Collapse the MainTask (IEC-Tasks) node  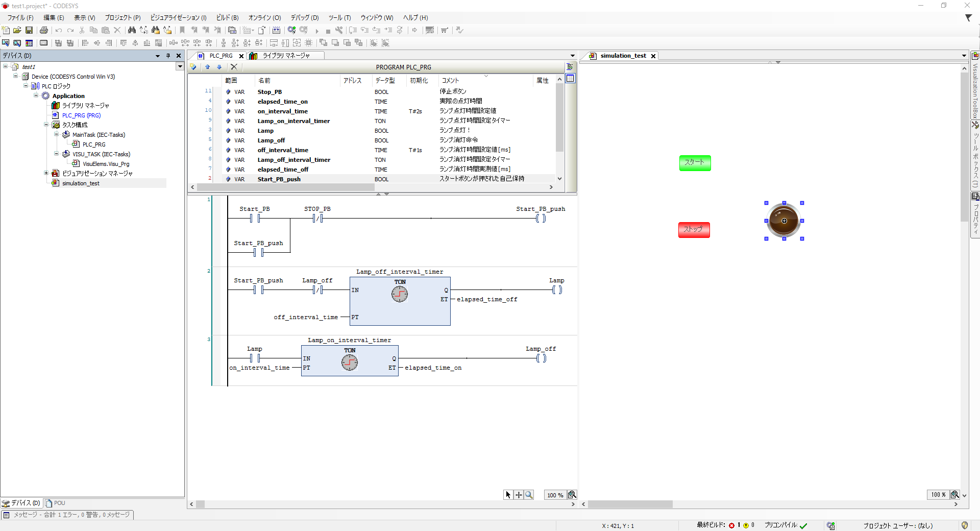pyautogui.click(x=56, y=134)
